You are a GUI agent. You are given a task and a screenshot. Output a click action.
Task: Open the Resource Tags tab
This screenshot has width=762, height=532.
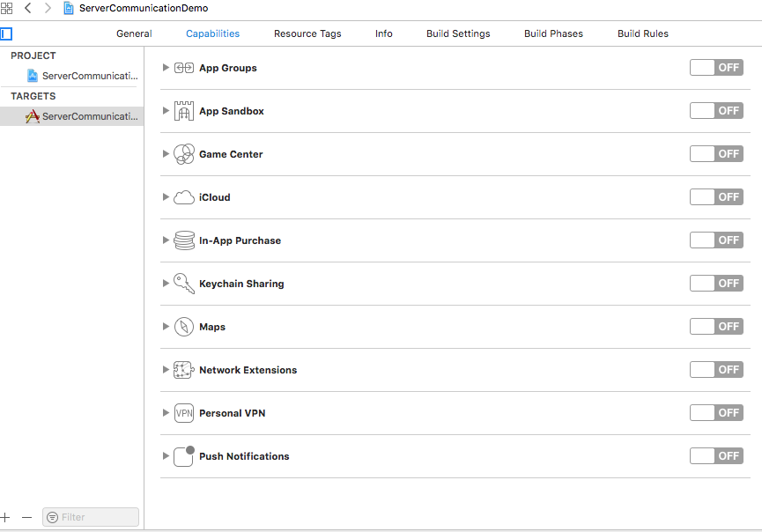(307, 33)
